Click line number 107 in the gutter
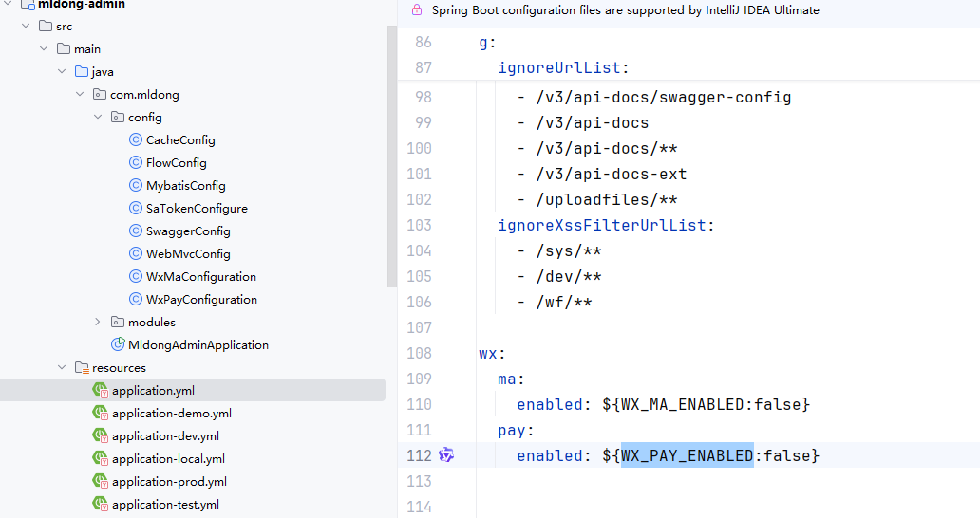980x518 pixels. (x=419, y=328)
